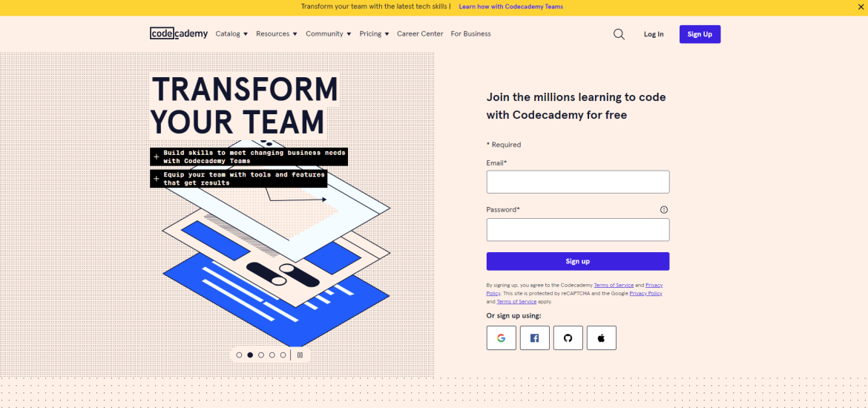Expand the Community dropdown menu
The width and height of the screenshot is (868, 408).
coord(329,34)
